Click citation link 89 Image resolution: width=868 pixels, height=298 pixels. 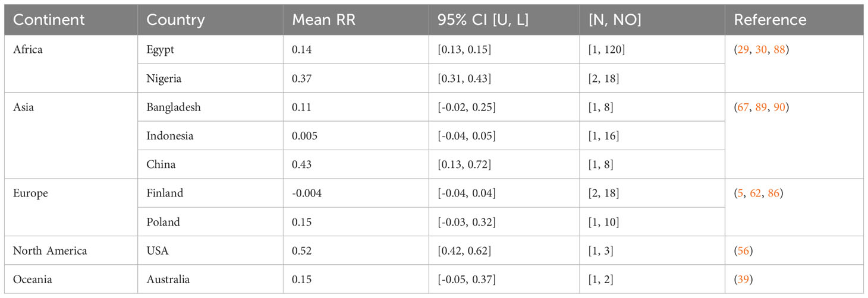click(762, 107)
